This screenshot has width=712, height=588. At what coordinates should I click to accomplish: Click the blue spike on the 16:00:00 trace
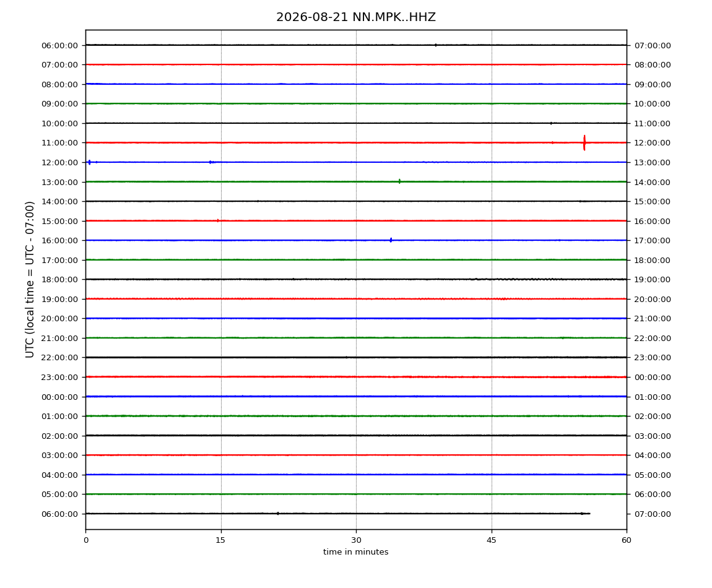click(x=391, y=240)
